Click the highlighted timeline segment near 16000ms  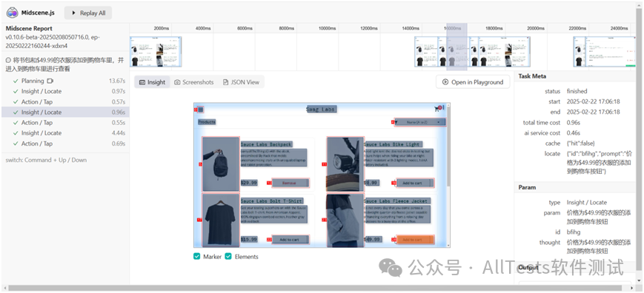point(457,47)
